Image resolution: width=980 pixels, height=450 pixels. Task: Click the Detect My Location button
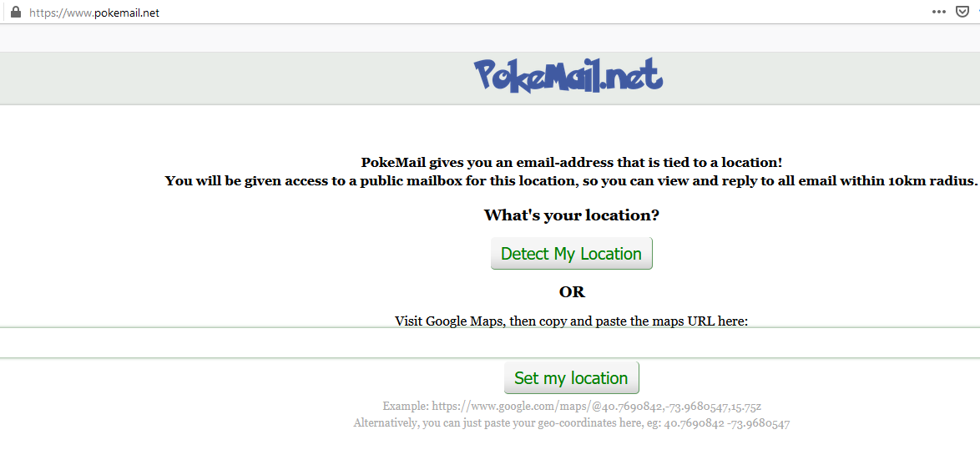click(x=571, y=254)
